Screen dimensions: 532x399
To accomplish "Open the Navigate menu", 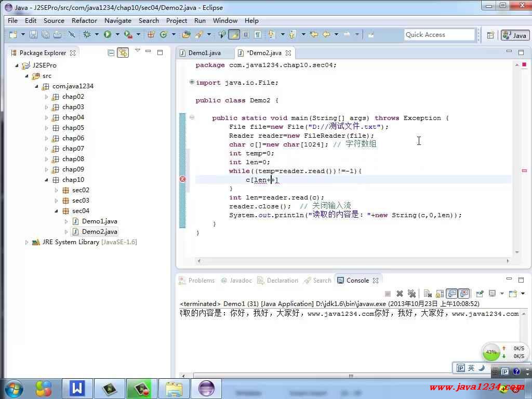I will tap(118, 20).
